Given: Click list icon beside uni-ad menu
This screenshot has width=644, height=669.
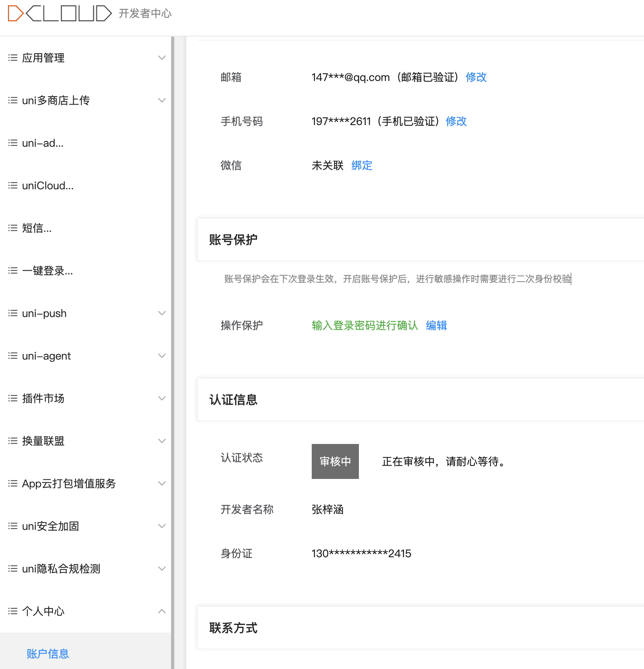Looking at the screenshot, I should [13, 143].
